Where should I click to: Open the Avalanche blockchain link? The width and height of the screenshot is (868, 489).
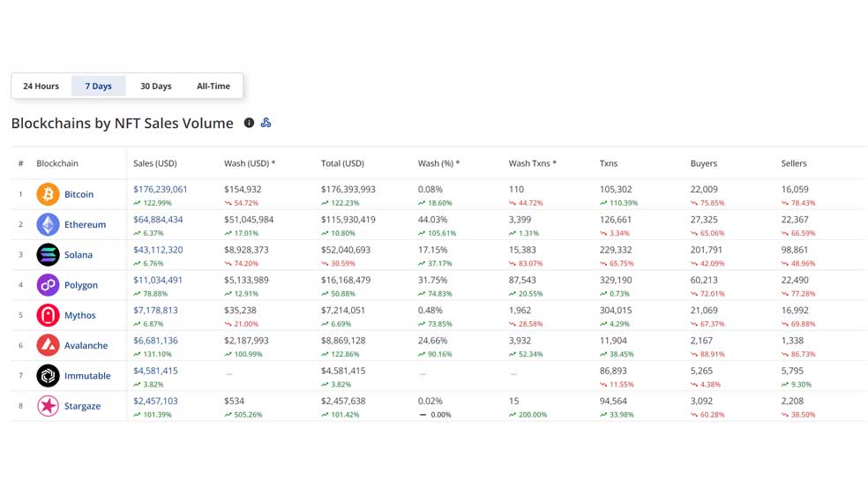86,346
